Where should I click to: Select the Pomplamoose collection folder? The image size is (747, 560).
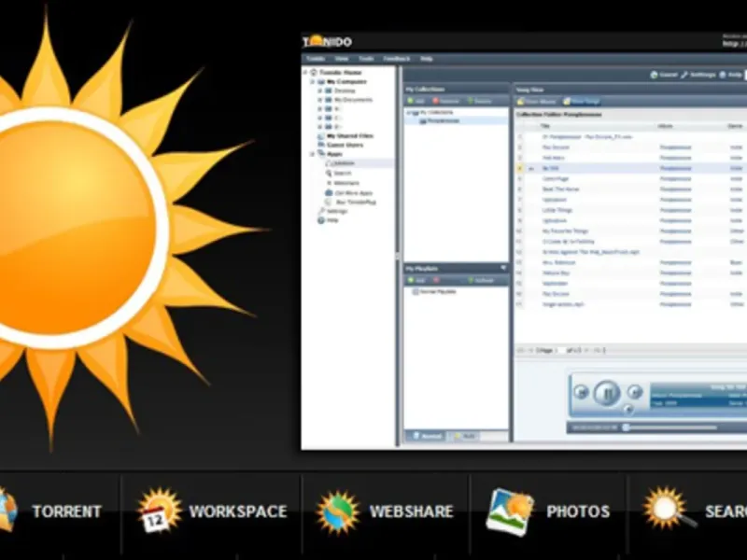[443, 121]
